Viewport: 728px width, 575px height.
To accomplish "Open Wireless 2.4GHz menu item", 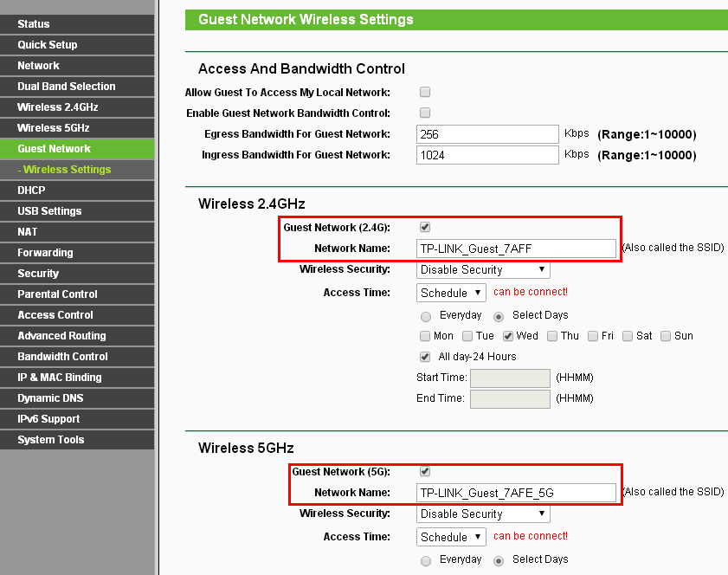I will 58,107.
